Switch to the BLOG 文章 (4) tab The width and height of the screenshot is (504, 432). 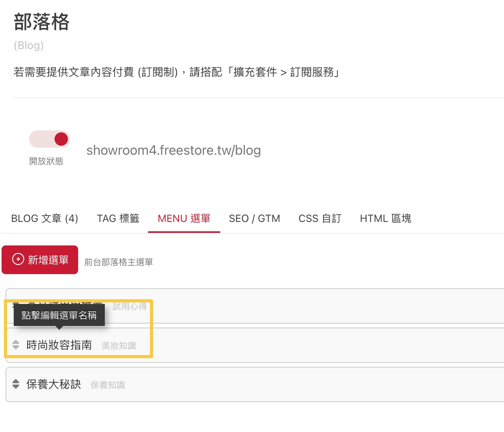pos(45,218)
